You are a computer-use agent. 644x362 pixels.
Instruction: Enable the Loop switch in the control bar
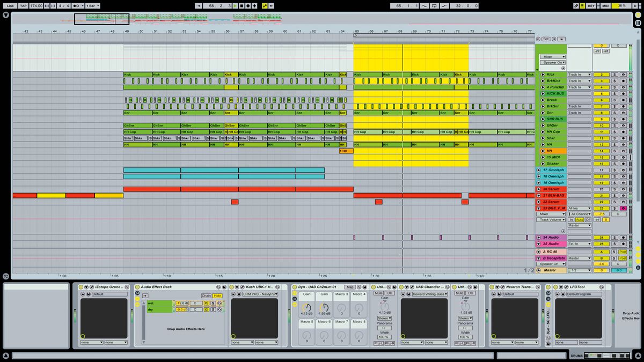(434, 5)
